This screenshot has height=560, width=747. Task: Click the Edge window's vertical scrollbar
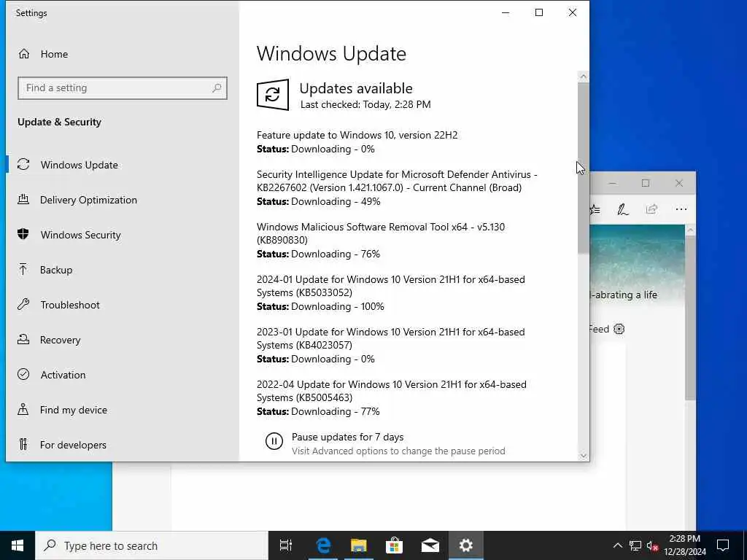pos(690,317)
